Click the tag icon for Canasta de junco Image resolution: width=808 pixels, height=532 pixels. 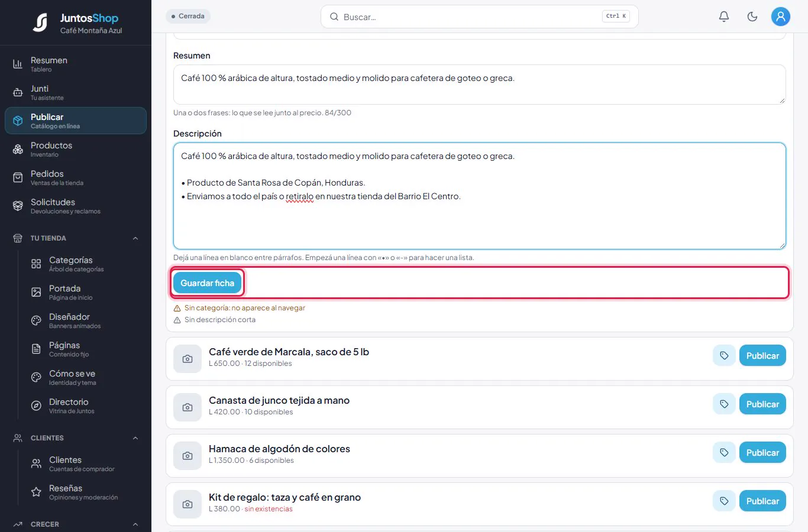tap(724, 404)
